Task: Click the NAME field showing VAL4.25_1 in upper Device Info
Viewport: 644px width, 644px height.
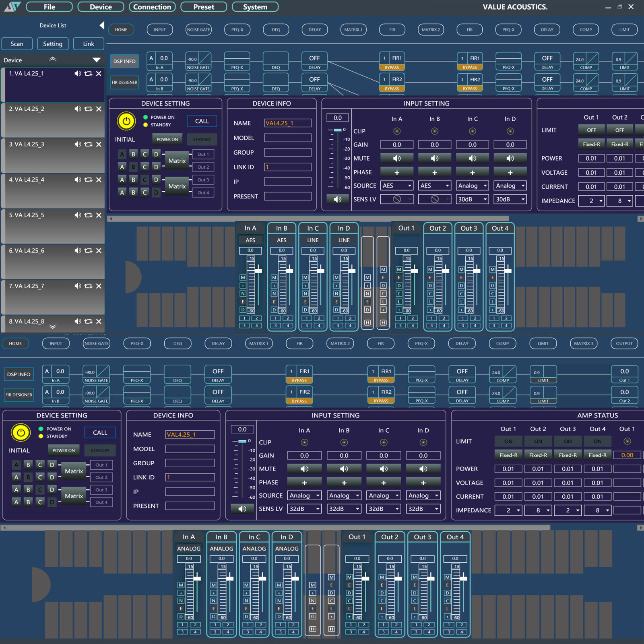Action: 287,123
